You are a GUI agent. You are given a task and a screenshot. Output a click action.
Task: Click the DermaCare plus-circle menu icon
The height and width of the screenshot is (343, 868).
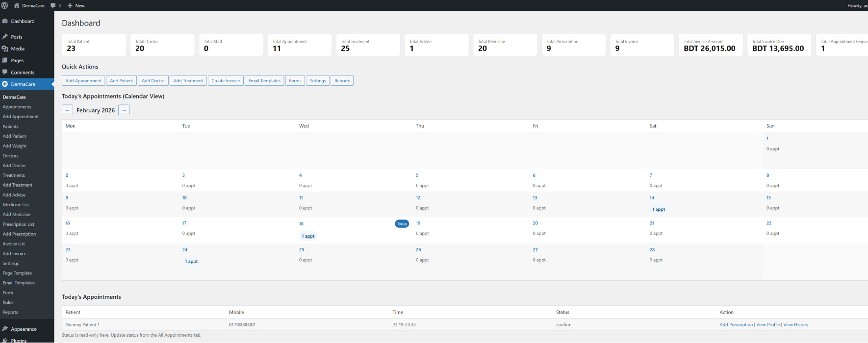click(5, 84)
